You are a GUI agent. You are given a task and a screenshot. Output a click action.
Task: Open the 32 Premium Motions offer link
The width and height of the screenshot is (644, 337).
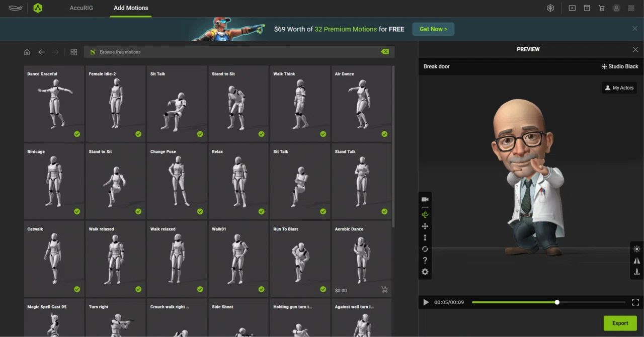point(346,29)
